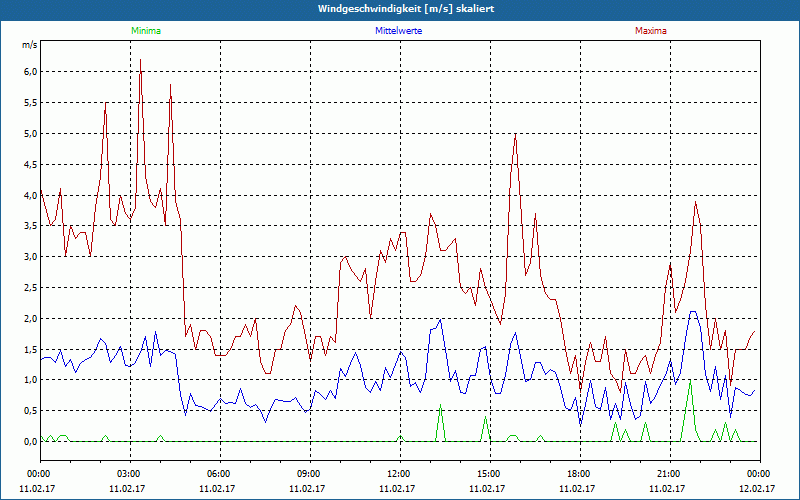Viewport: 800px width, 500px height.
Task: Select the blue Mittelwerte legend label
Action: tap(398, 31)
